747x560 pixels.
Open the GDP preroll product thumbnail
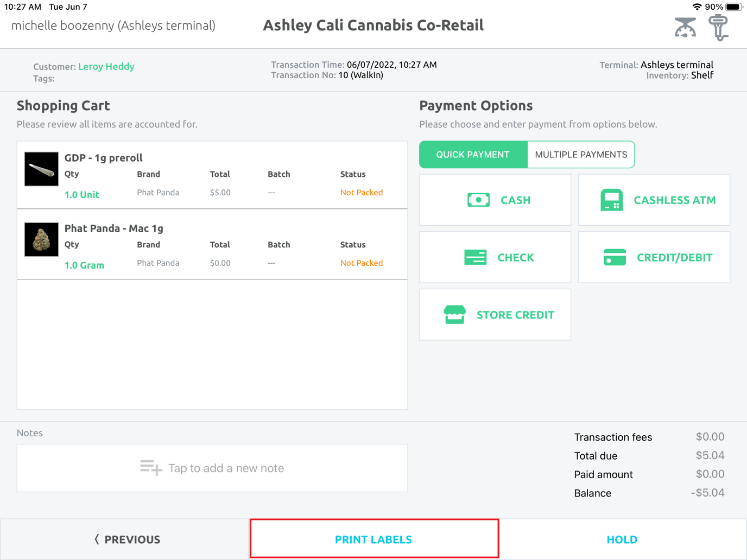click(41, 169)
